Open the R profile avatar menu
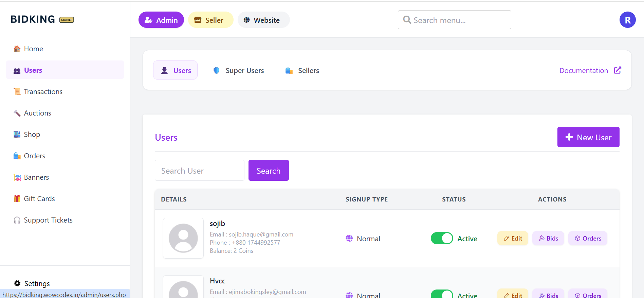 pyautogui.click(x=628, y=20)
